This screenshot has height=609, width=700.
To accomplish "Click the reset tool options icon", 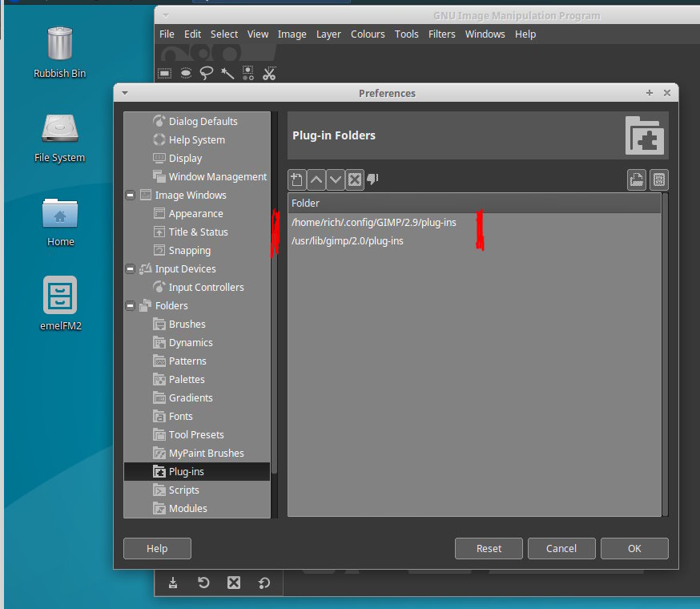I will (264, 583).
